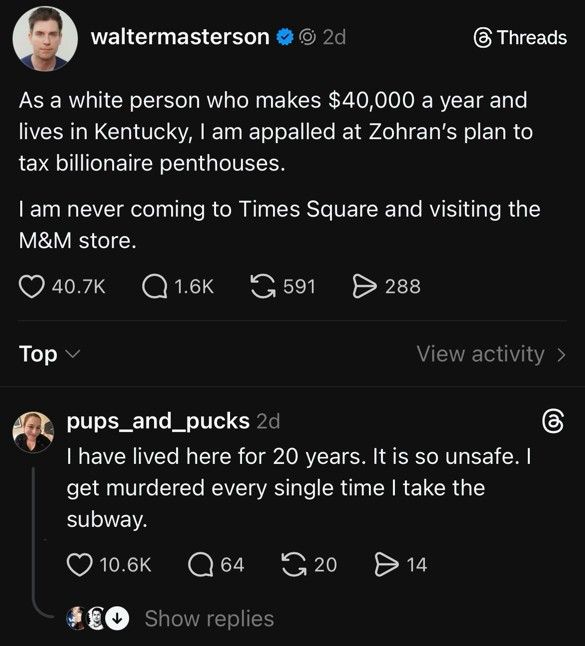Like the pups_and_pucks reply

[80, 565]
